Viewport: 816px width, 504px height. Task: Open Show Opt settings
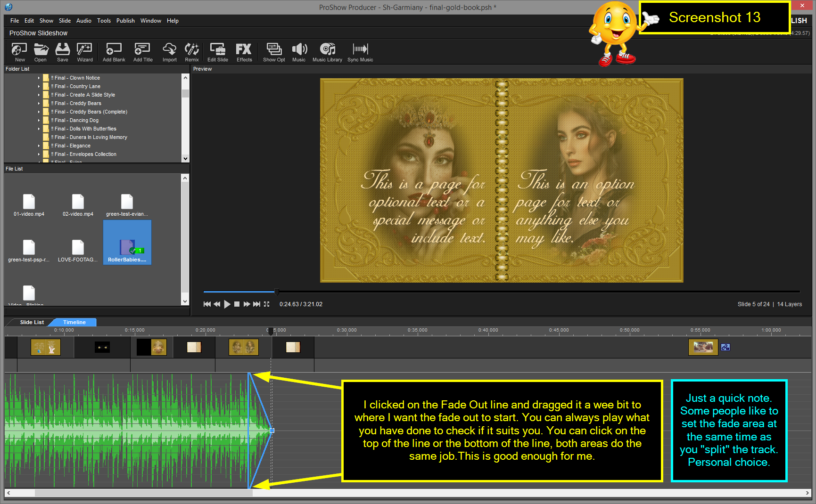tap(274, 52)
